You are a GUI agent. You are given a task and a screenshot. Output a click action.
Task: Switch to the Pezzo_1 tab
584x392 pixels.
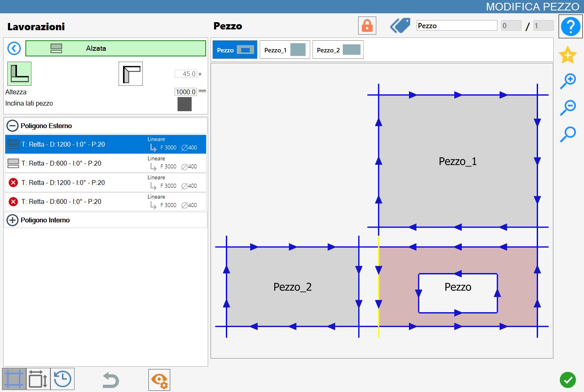pyautogui.click(x=285, y=50)
